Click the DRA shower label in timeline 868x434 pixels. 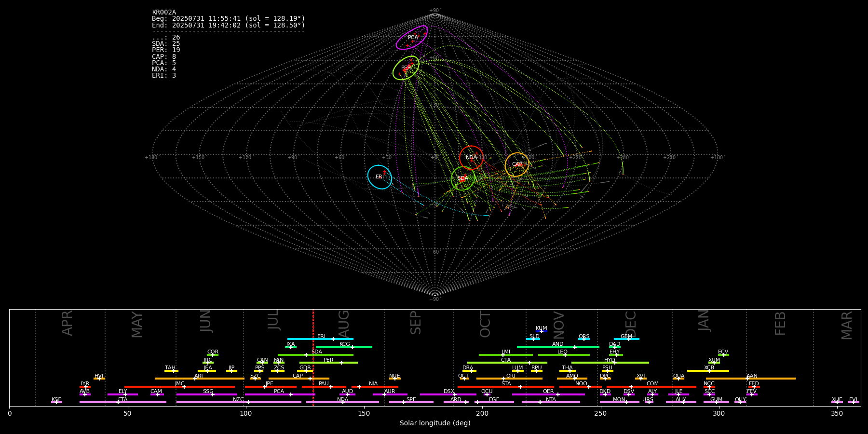(x=468, y=368)
